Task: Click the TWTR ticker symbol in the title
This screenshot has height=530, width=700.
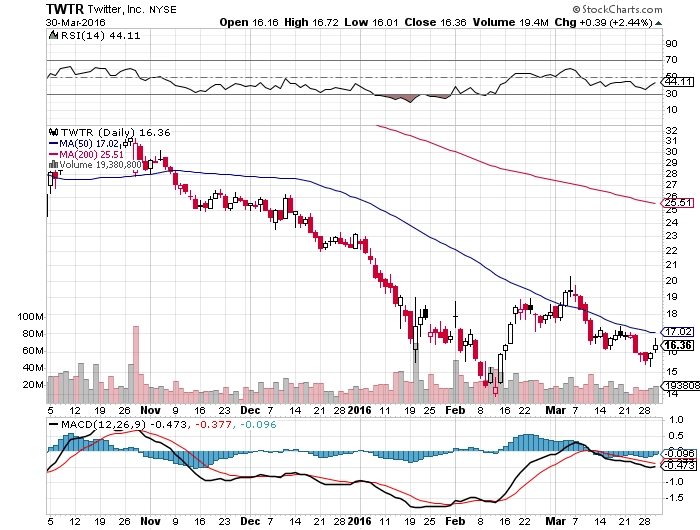Action: coord(64,9)
